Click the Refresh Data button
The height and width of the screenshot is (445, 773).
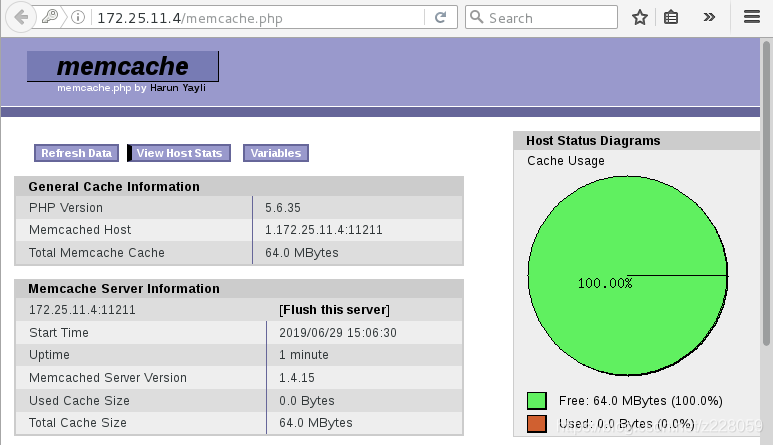(x=76, y=153)
